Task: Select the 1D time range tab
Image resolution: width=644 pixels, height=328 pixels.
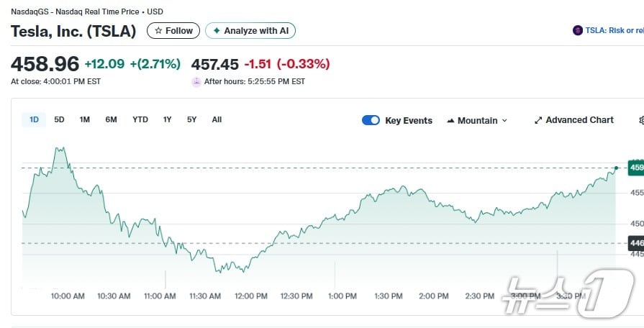Action: [34, 120]
